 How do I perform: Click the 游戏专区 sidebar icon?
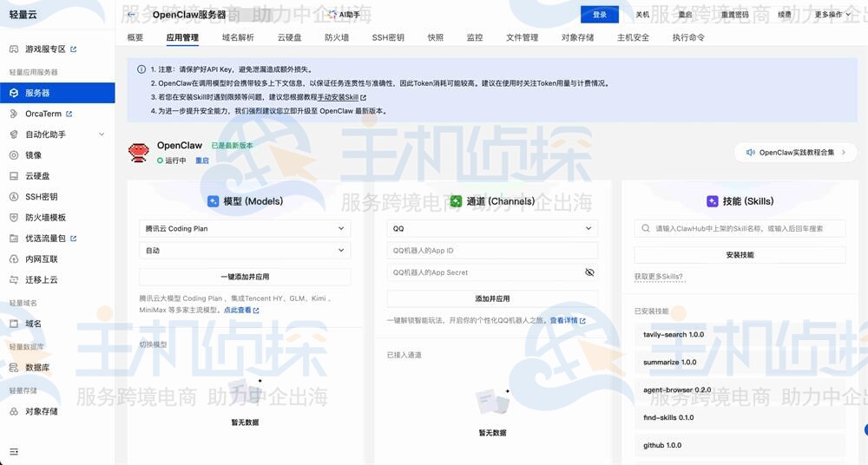coord(14,49)
